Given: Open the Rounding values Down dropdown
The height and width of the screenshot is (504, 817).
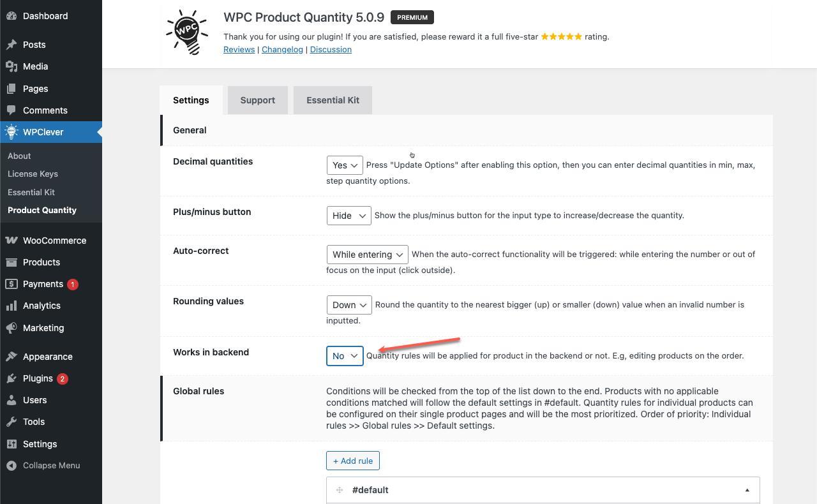Looking at the screenshot, I should pos(349,305).
